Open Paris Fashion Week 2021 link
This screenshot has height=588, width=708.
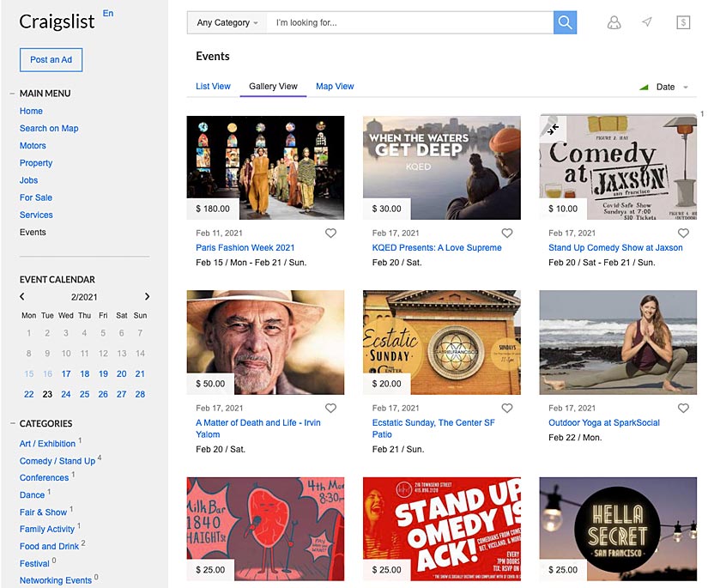pos(245,247)
